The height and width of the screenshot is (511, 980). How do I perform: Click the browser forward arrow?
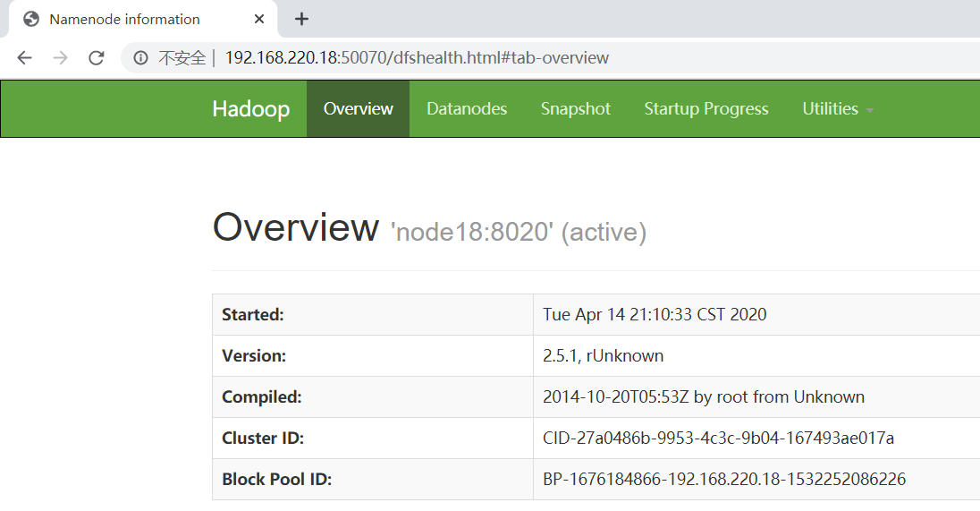[60, 58]
